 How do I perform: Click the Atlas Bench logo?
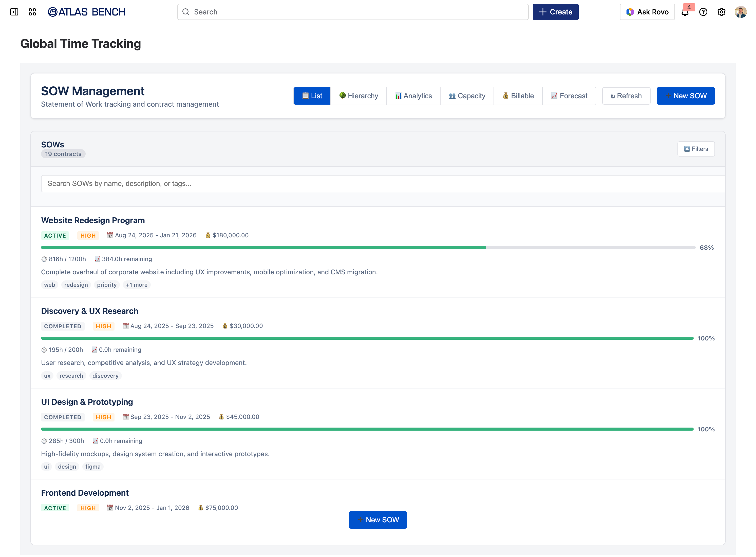87,12
